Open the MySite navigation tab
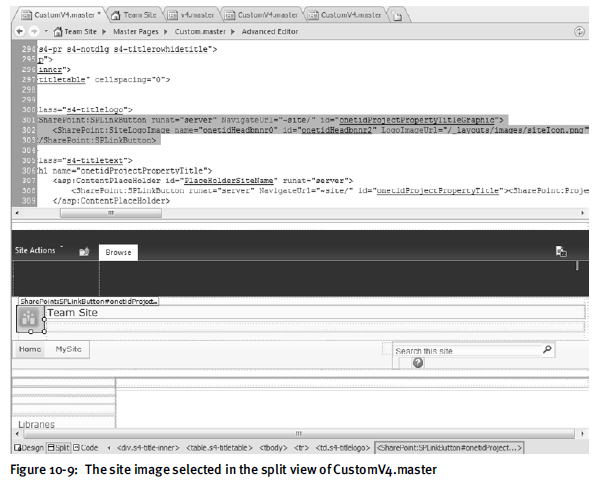Screen dimensions: 594x499 (x=68, y=349)
